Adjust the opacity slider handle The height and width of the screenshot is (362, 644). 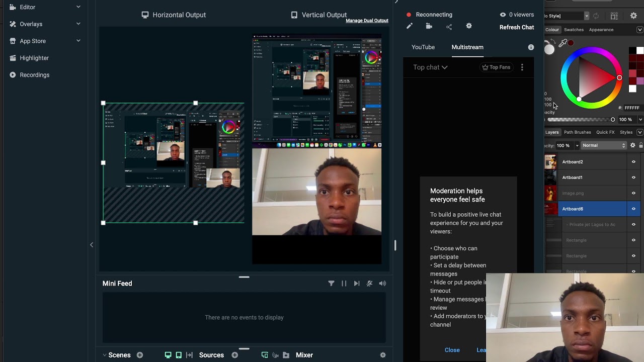pyautogui.click(x=613, y=120)
